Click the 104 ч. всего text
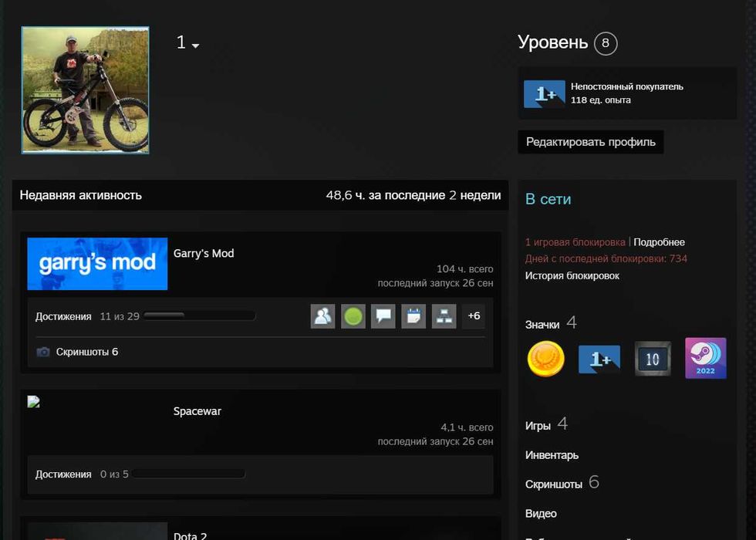This screenshot has width=756, height=540. tap(464, 269)
